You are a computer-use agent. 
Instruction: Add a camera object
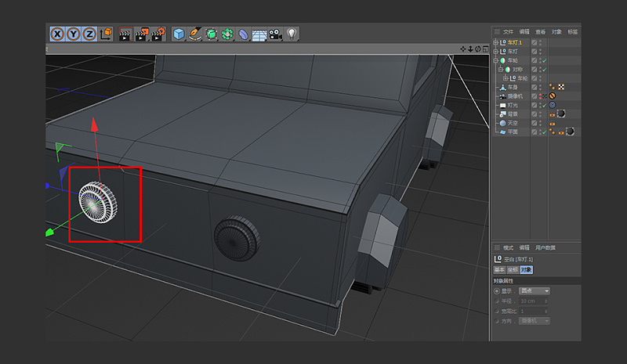(x=276, y=34)
